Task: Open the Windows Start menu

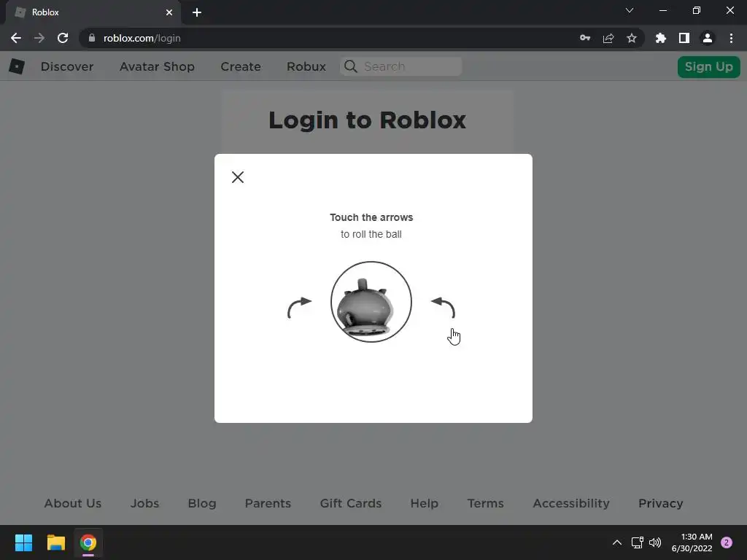Action: [23, 542]
